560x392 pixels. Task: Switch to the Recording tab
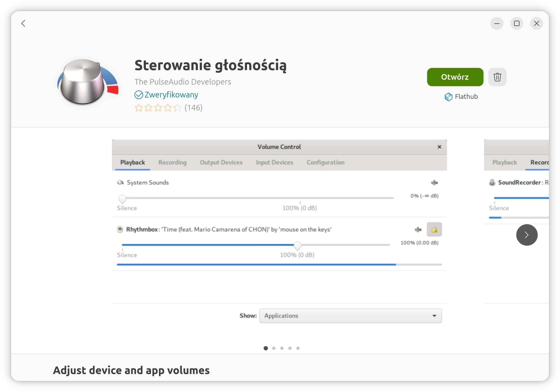[x=172, y=162]
